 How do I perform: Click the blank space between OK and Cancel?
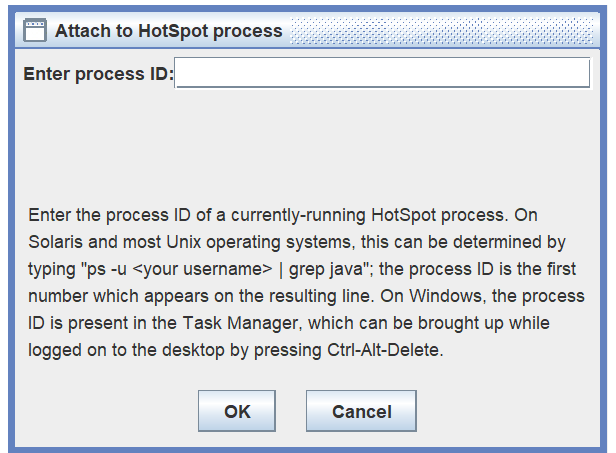[290, 411]
